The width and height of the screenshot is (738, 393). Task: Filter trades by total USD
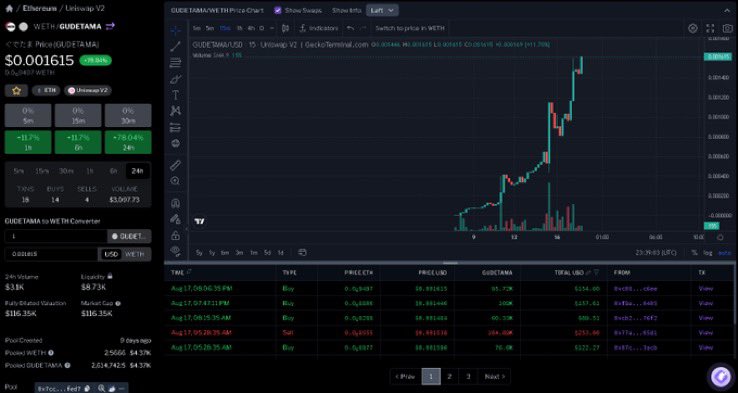(596, 273)
